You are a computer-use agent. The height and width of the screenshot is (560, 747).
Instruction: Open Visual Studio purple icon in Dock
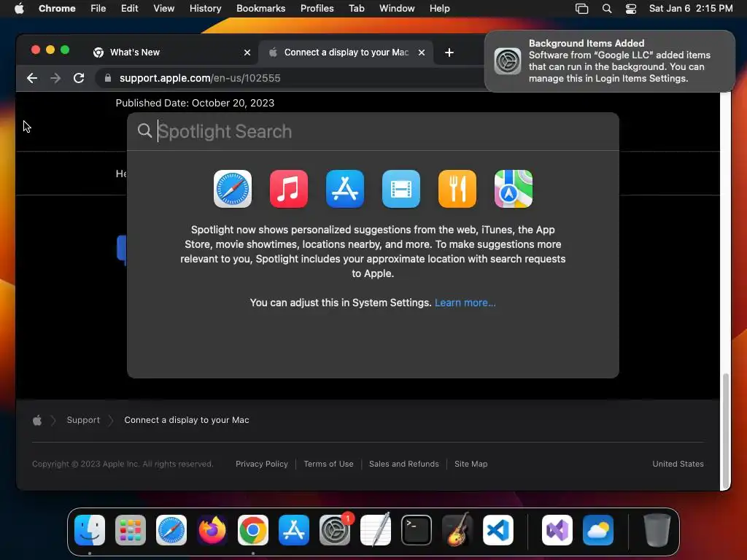click(557, 530)
